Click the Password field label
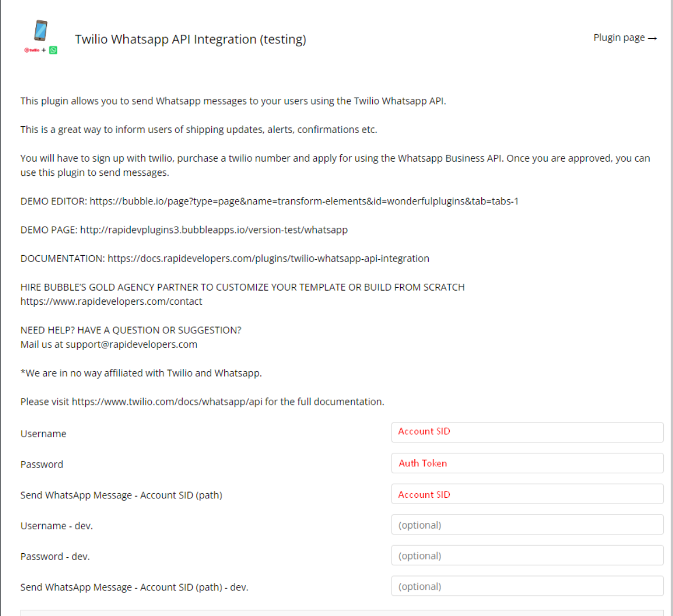This screenshot has height=616, width=673. 42,465
